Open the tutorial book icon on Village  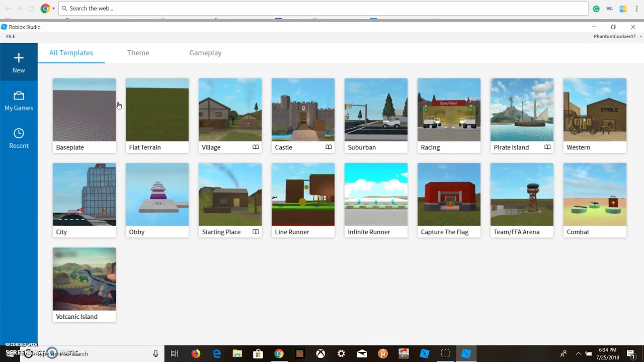click(x=256, y=147)
